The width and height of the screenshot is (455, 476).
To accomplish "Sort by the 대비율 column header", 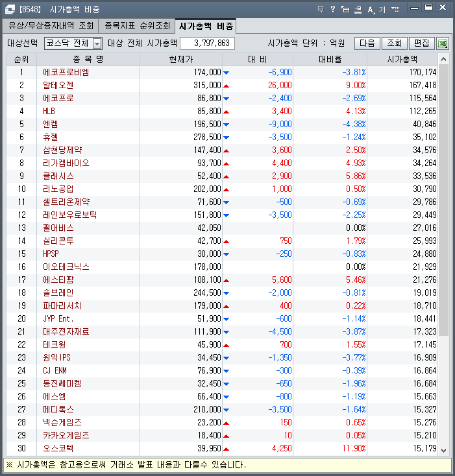I will (330, 59).
